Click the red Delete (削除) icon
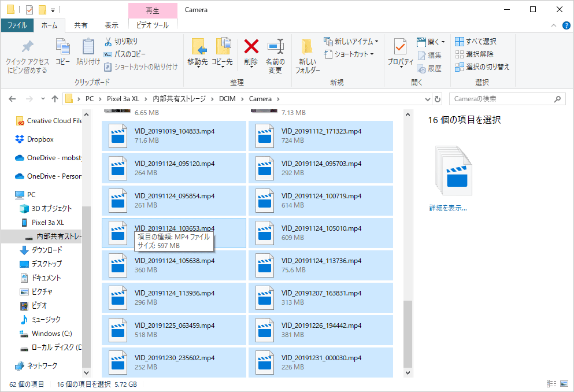Viewport: 574px width, 392px height. click(x=251, y=46)
